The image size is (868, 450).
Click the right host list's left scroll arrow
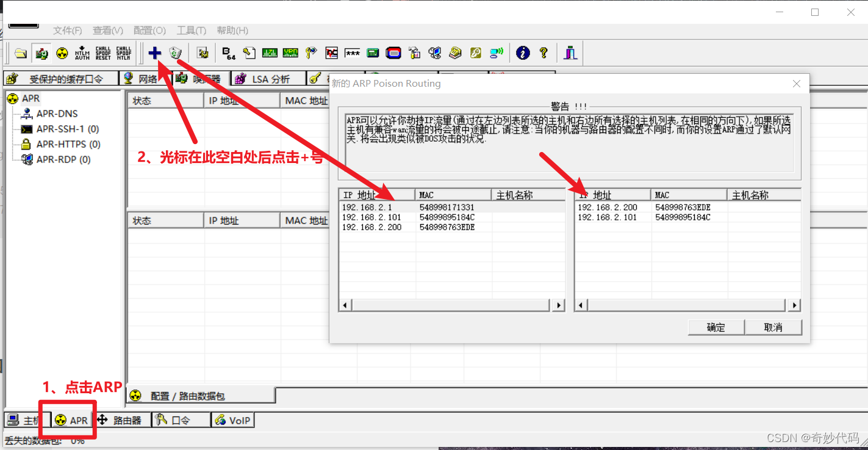581,305
